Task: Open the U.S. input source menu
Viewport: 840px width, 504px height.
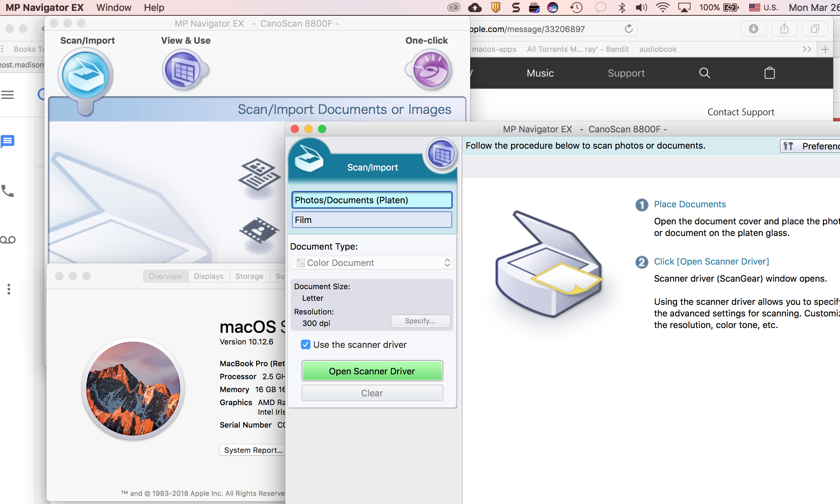Action: coord(763,8)
